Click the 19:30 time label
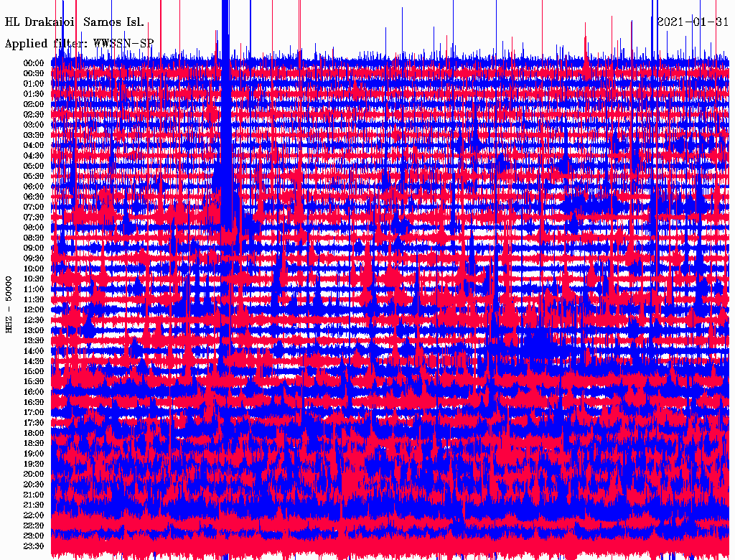This screenshot has height=560, width=735. (34, 465)
